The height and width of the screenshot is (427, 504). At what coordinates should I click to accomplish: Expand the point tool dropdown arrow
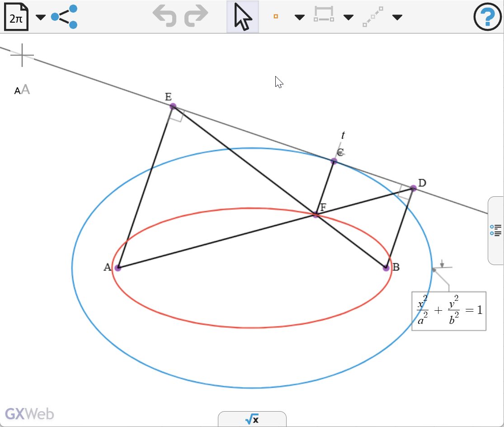pos(300,17)
